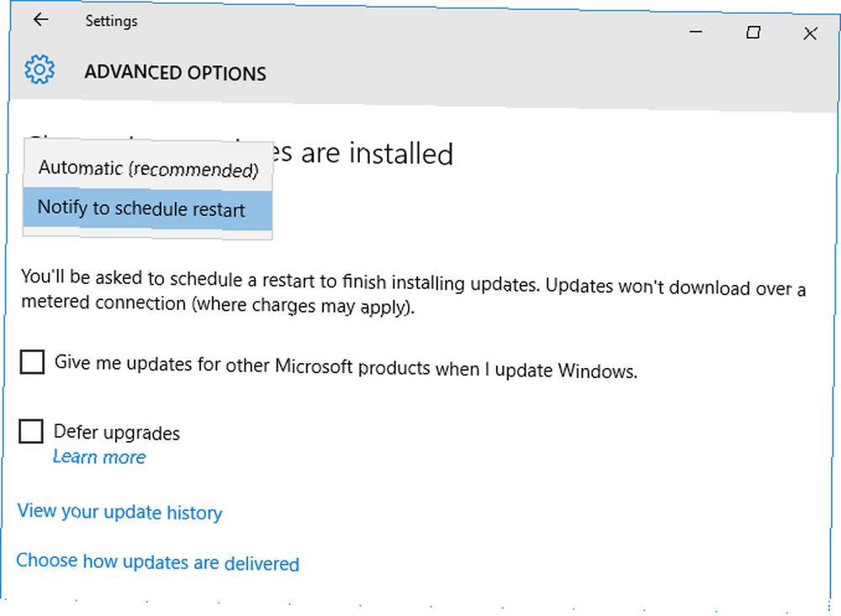This screenshot has width=841, height=616.
Task: Click the dropdown list bottom padding area
Action: pos(147,234)
